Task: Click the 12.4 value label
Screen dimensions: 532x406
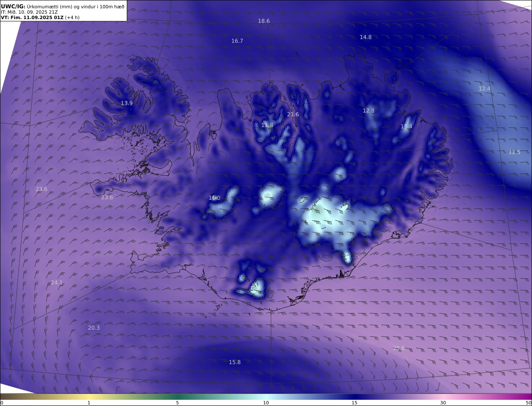Action: tap(485, 89)
